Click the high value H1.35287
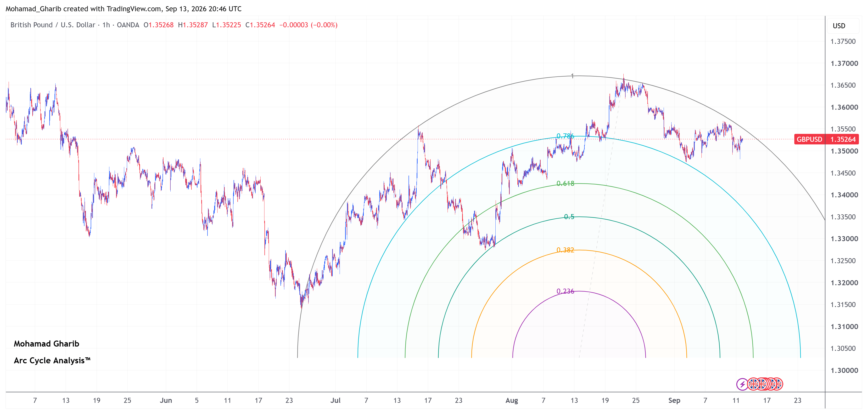Image resolution: width=868 pixels, height=410 pixels. 193,25
